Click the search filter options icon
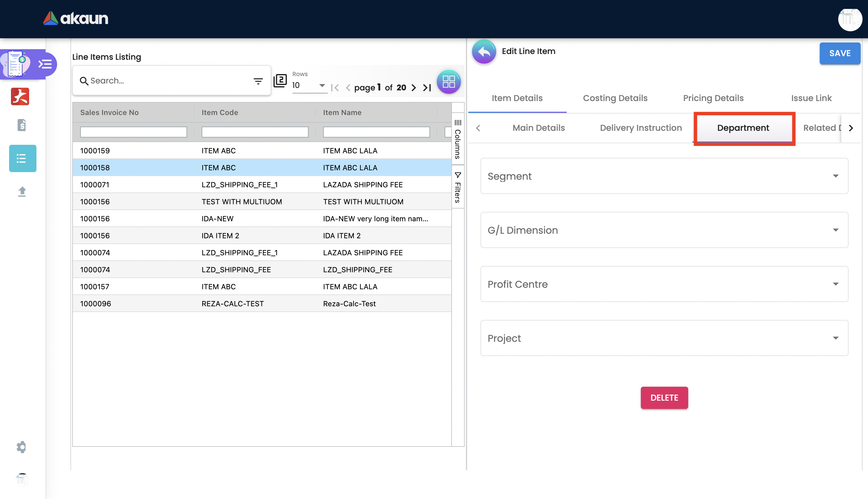Screen dimensions: 868x499 point(258,81)
